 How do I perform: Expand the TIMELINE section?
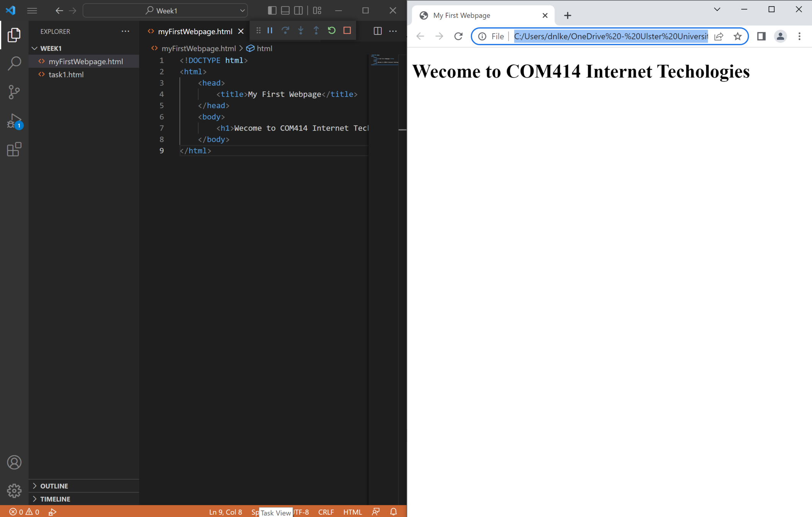[55, 499]
